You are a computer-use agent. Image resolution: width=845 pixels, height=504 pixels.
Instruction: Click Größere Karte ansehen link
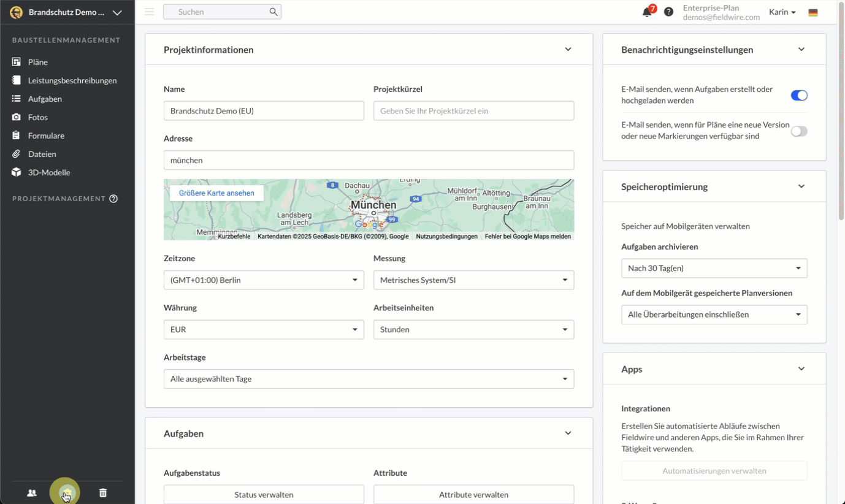click(216, 193)
